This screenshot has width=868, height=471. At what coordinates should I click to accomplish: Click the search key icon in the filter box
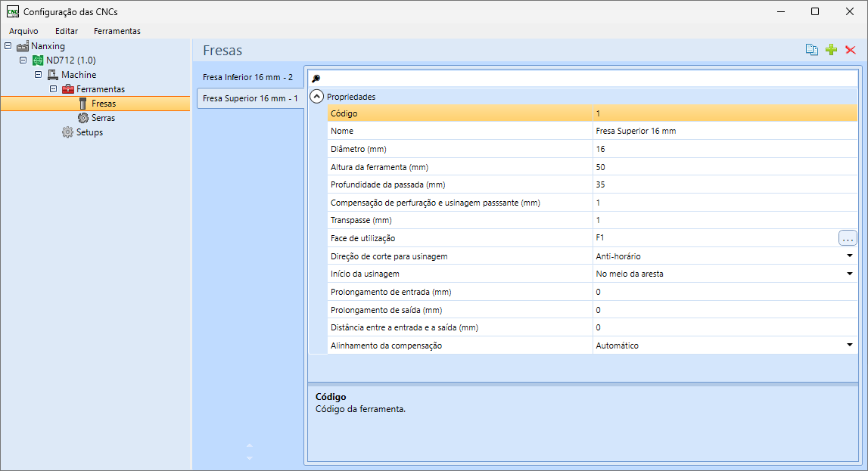[x=316, y=79]
